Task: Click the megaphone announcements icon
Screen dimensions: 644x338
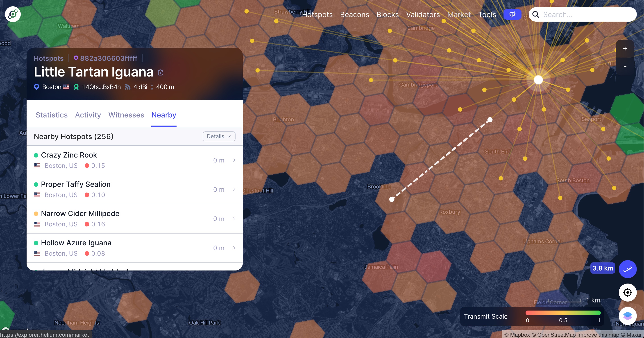Action: tap(512, 14)
